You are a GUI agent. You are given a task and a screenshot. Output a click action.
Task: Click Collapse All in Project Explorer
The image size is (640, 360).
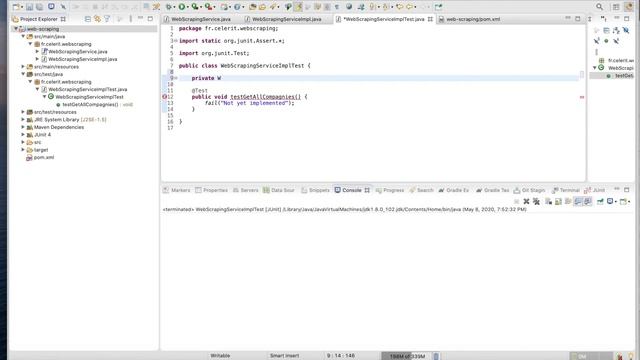[x=88, y=19]
